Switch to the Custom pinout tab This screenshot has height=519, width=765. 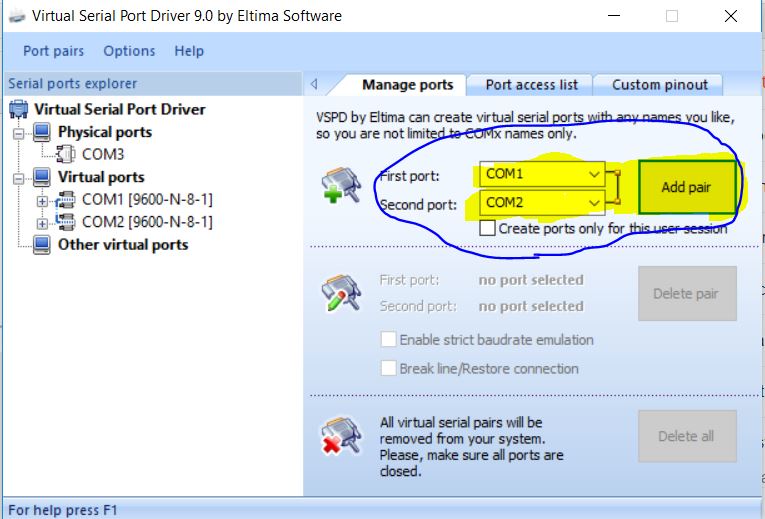[660, 85]
